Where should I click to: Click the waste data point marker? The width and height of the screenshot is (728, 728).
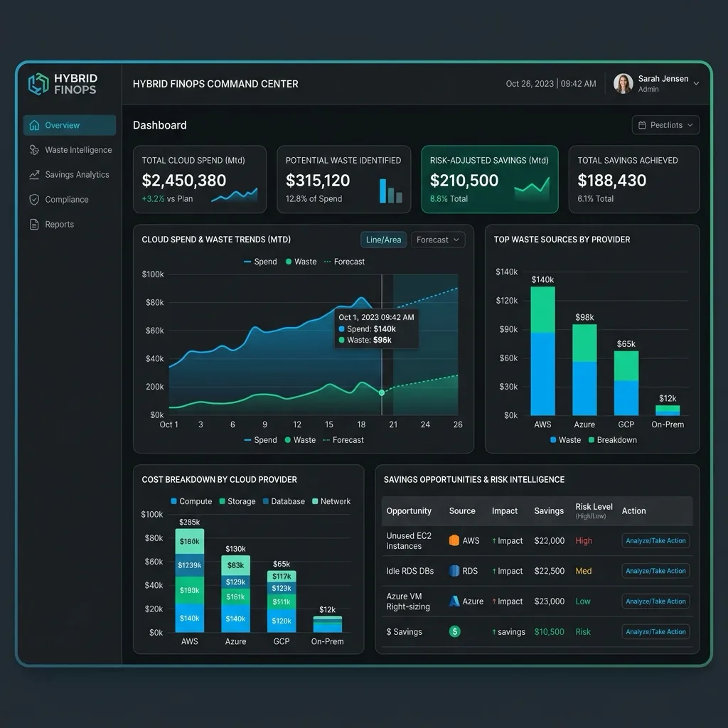[382, 392]
